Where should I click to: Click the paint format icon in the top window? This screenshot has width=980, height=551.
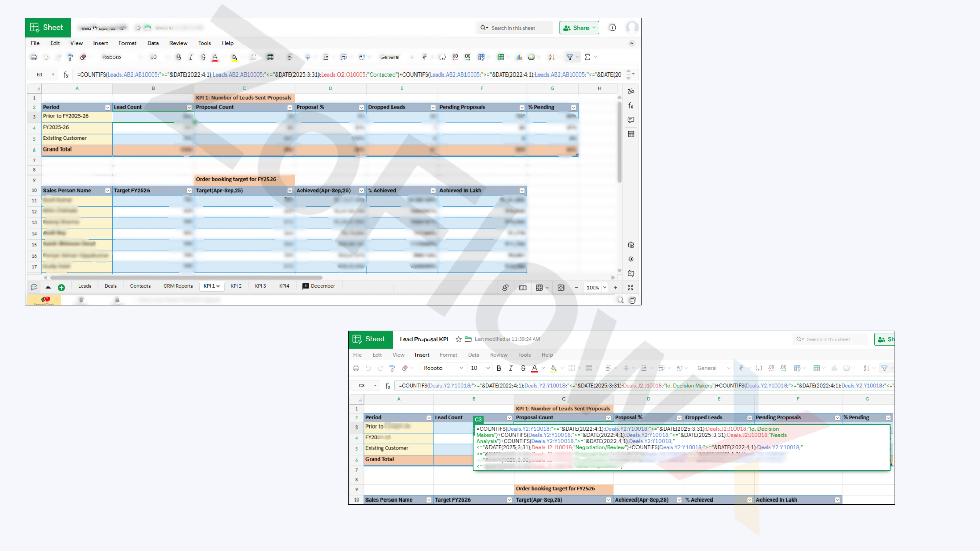click(70, 57)
